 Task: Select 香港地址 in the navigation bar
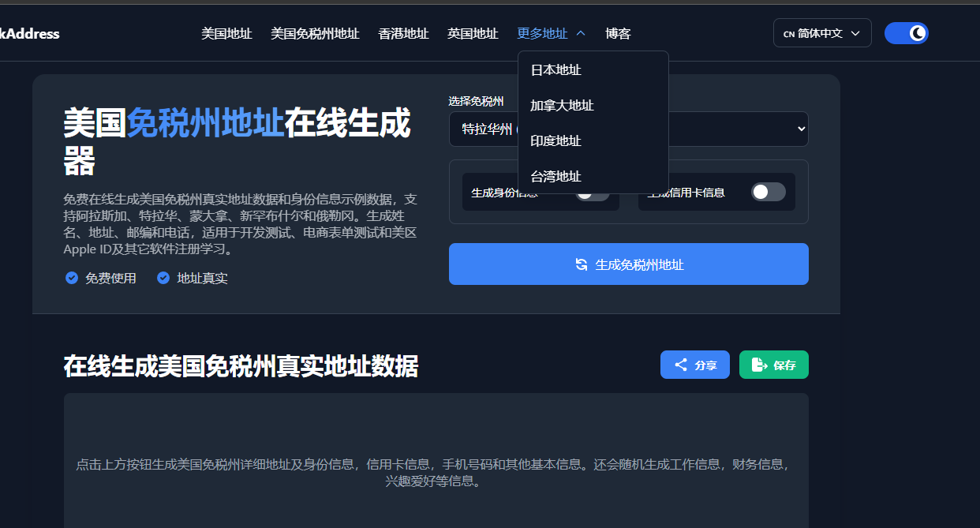[403, 33]
